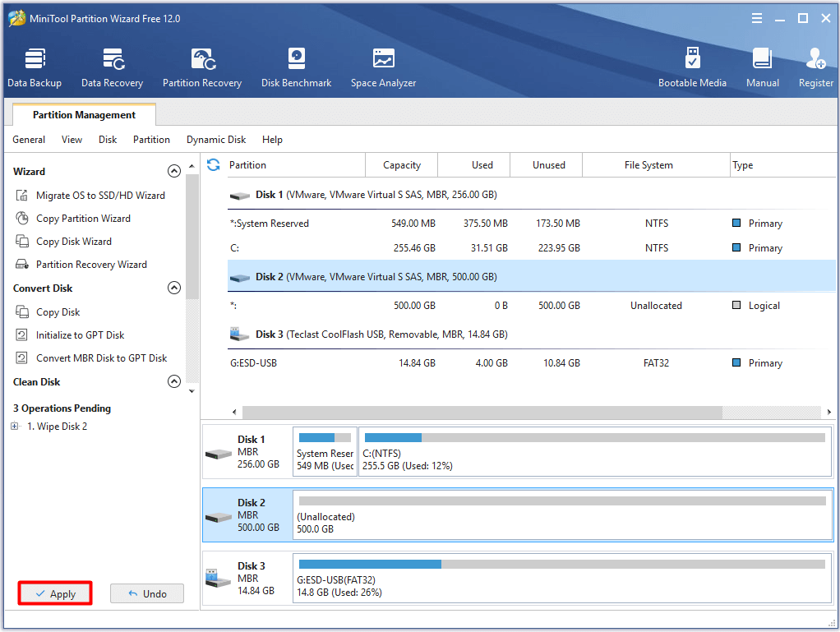Launch Data Recovery from the toolbar
The width and height of the screenshot is (840, 632).
(113, 67)
